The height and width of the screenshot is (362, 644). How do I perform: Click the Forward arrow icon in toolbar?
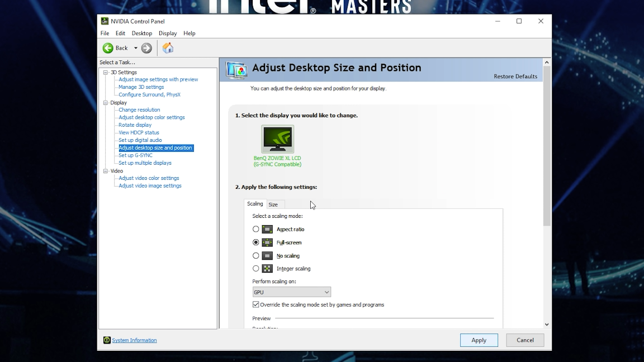click(146, 48)
